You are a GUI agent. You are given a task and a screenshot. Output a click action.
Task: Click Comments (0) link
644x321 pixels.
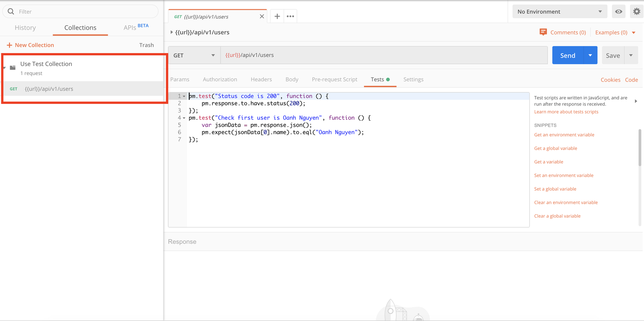[568, 32]
